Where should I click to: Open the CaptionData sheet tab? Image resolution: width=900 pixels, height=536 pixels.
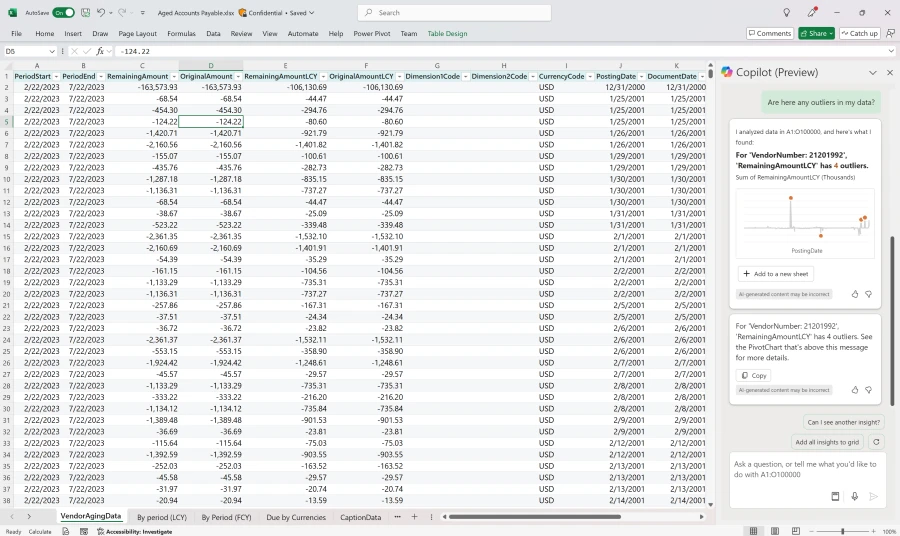(x=360, y=517)
